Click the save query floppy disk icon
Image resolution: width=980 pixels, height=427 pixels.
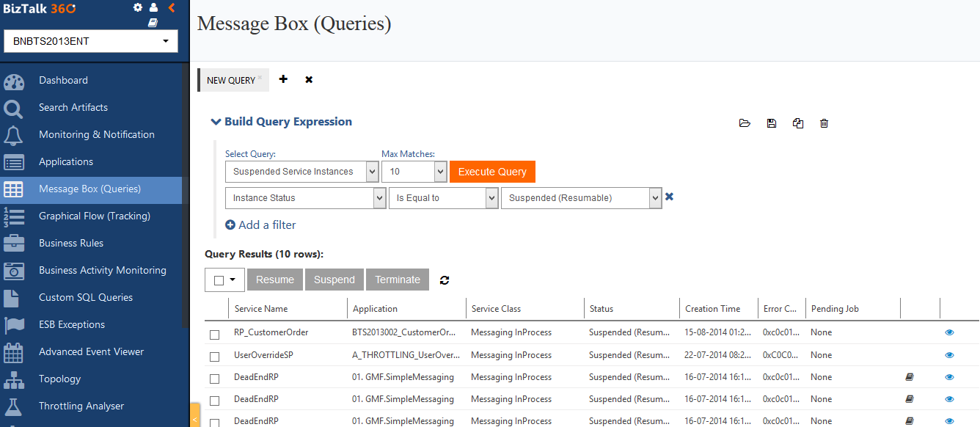coord(771,123)
